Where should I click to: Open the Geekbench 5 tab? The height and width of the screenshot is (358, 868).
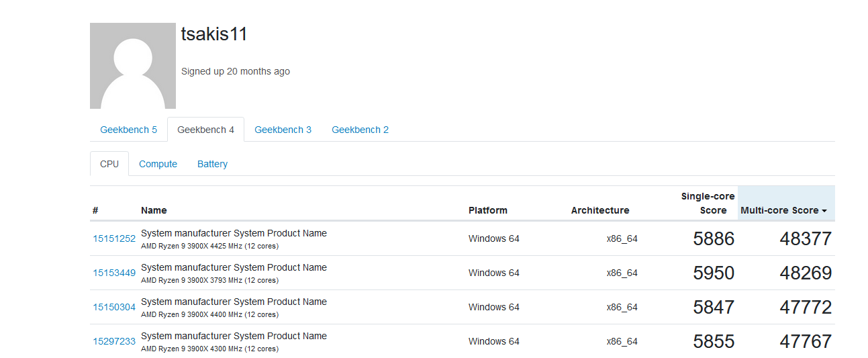click(x=129, y=130)
